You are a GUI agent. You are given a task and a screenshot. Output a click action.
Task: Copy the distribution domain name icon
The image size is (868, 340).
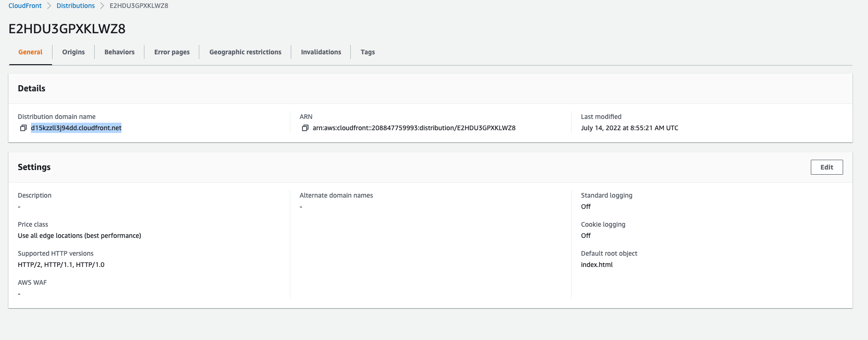[x=23, y=128]
